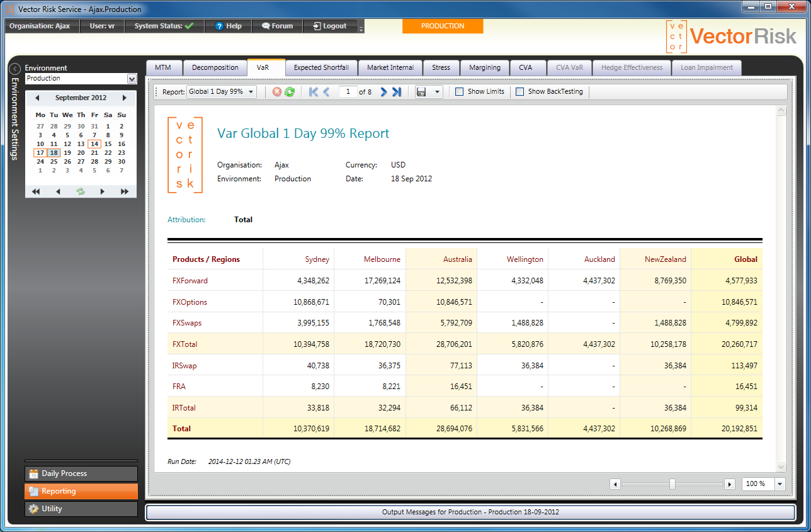Step back one day with single-left arrow below calendar
The width and height of the screenshot is (811, 532).
point(58,191)
